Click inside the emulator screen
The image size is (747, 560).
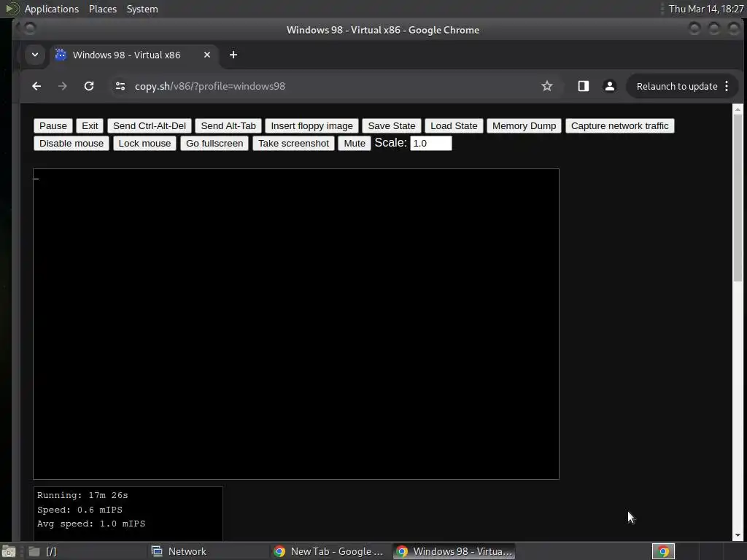coord(296,324)
